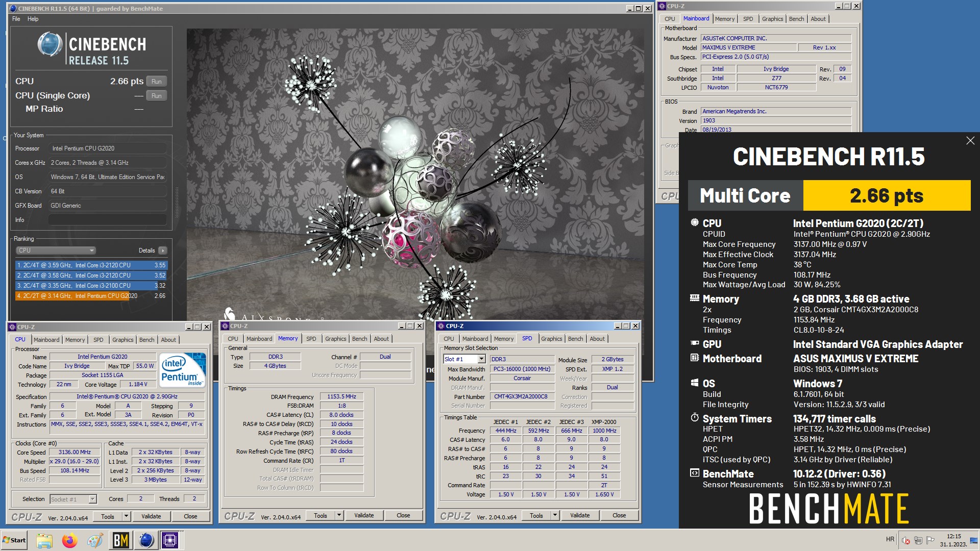Click Validate in CPU-tab CPU-Z window

pyautogui.click(x=151, y=516)
